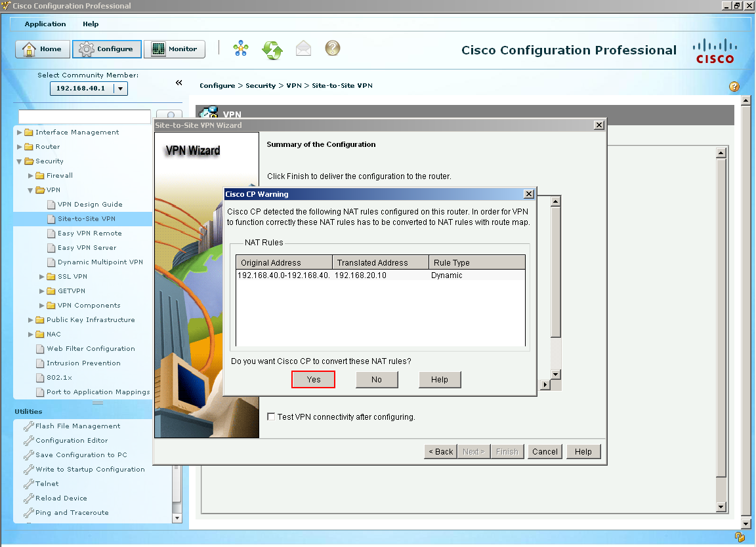Click Configuration Editor utility icon

coord(29,441)
